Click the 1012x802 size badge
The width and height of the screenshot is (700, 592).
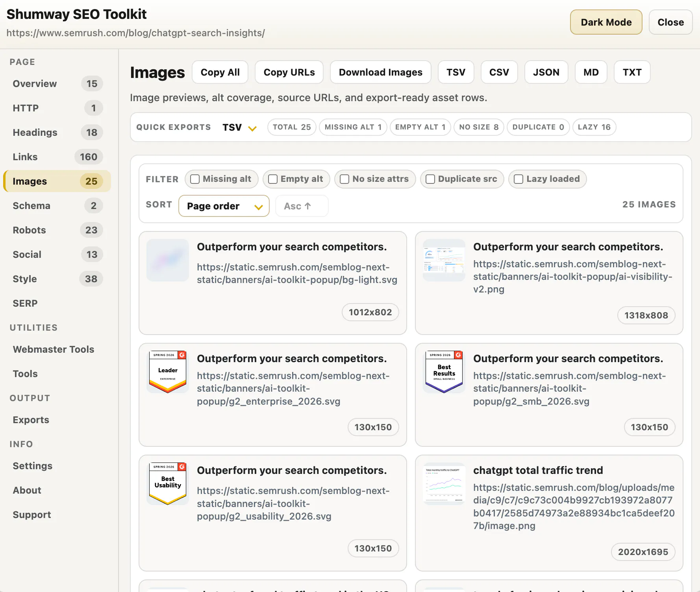370,312
